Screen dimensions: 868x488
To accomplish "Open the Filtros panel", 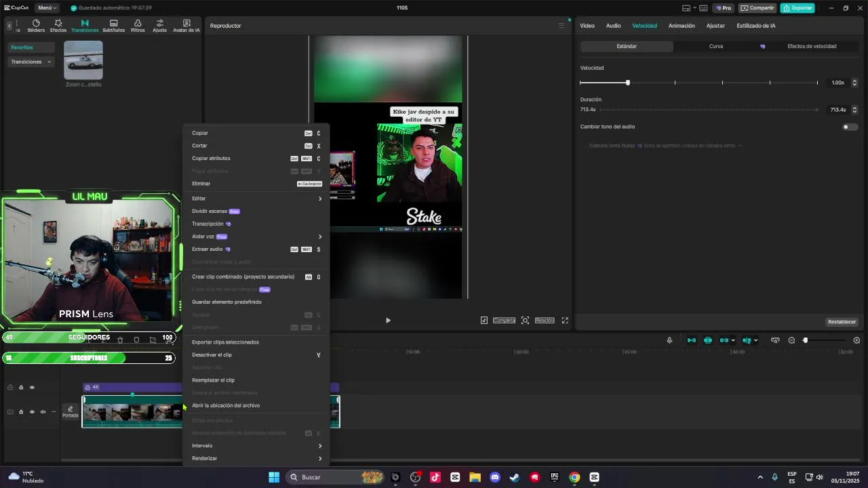I will (138, 26).
